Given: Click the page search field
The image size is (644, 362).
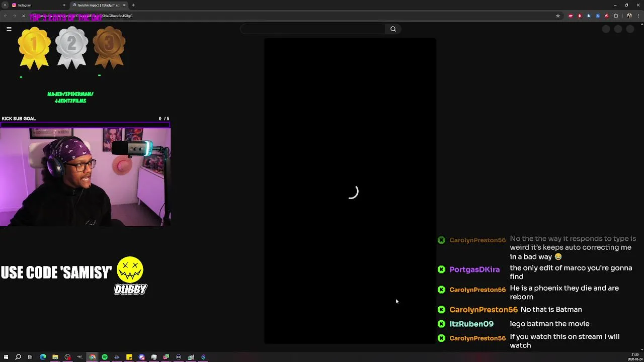Looking at the screenshot, I should pos(313,29).
